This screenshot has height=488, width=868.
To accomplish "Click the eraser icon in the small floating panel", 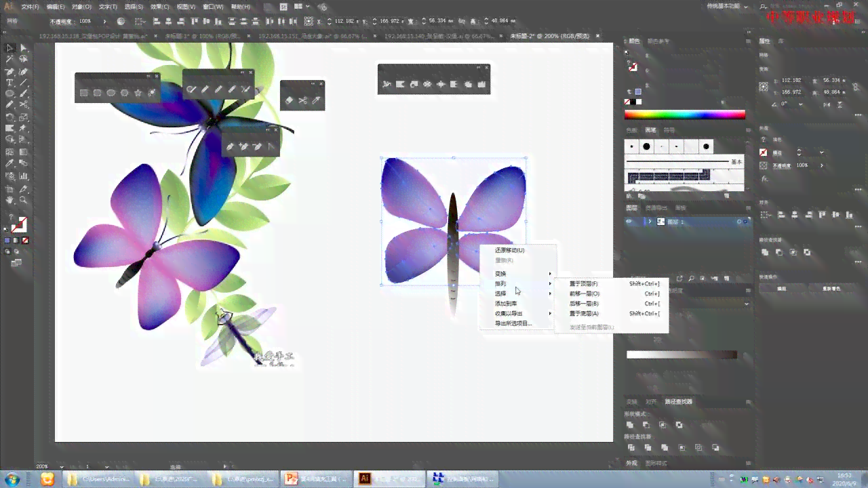I will 289,100.
